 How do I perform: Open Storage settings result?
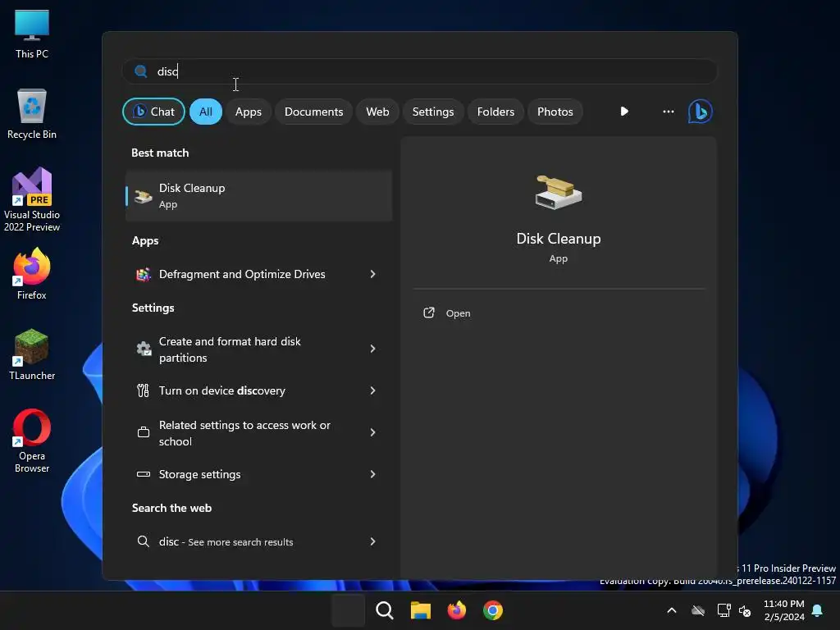[x=258, y=474]
